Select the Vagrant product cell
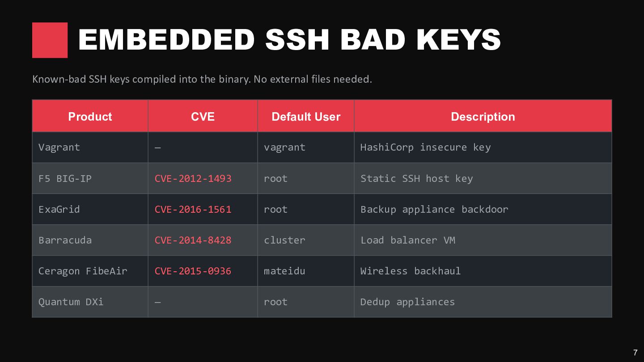This screenshot has width=644, height=362. 90,147
